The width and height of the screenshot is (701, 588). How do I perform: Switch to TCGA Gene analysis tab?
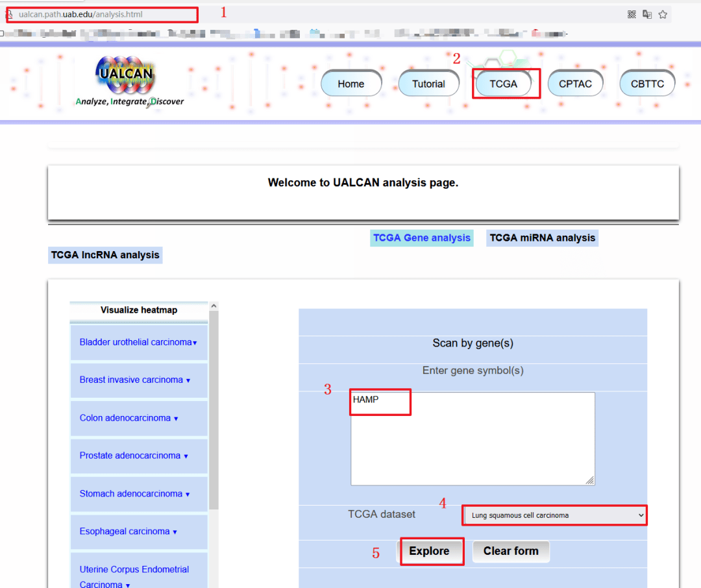click(x=422, y=238)
